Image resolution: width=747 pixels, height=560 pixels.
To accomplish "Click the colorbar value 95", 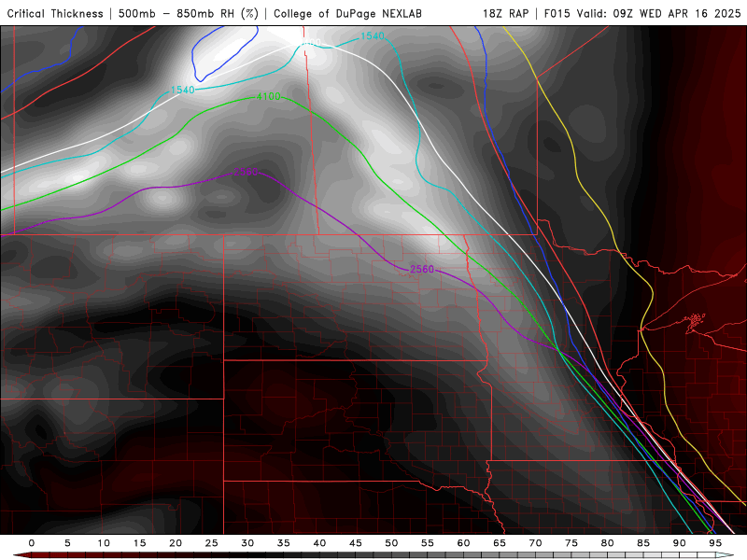I will pos(715,543).
